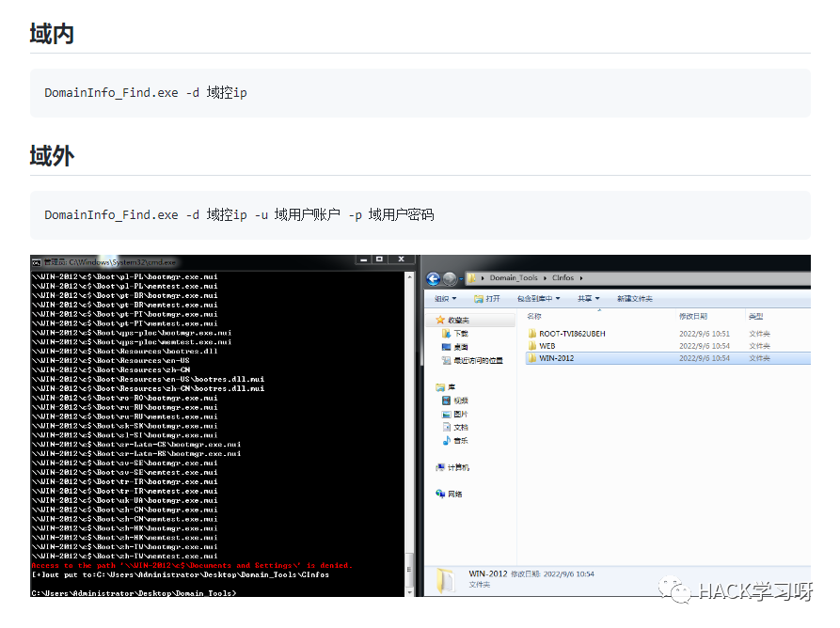This screenshot has width=840, height=628.
Task: Minimize the cmd.exe window
Action: coord(364,259)
